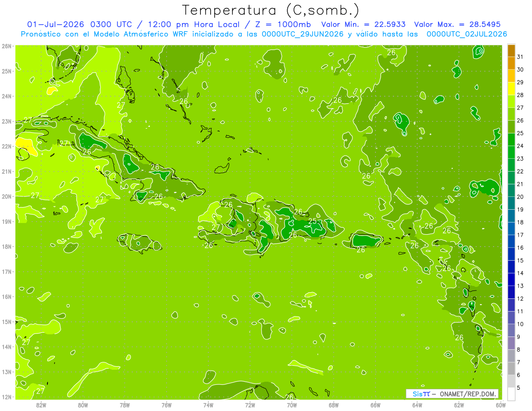This screenshot has width=532, height=411.
Task: Click the legend value "30"
Action: pyautogui.click(x=520, y=70)
